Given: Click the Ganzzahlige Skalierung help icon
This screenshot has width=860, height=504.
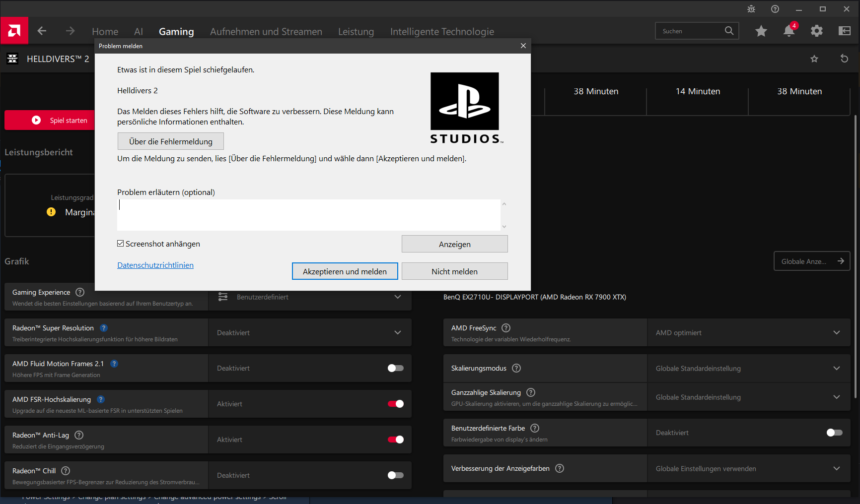Looking at the screenshot, I should point(531,392).
